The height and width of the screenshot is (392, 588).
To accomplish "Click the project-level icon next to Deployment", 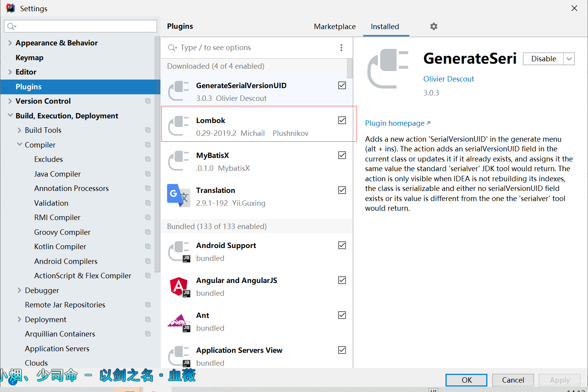I will point(148,319).
